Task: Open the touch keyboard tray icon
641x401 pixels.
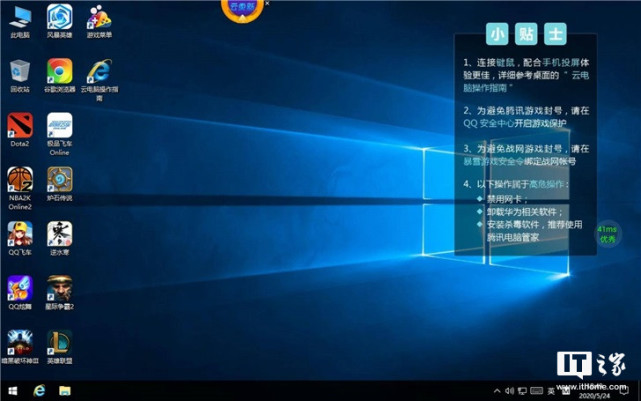Action: [x=536, y=391]
